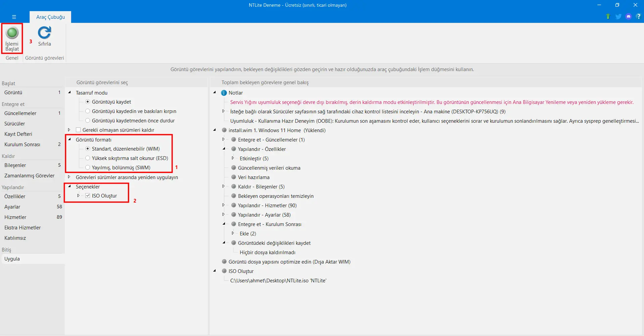
Task: Click the gray circle beside Entegre et - Kurulum Sonrası
Action: pos(234,224)
